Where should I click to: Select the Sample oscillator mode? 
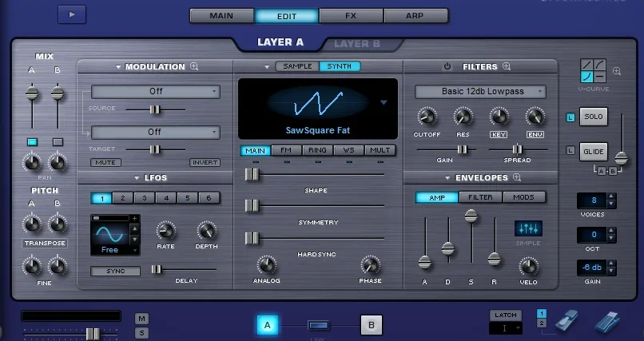[x=297, y=66]
